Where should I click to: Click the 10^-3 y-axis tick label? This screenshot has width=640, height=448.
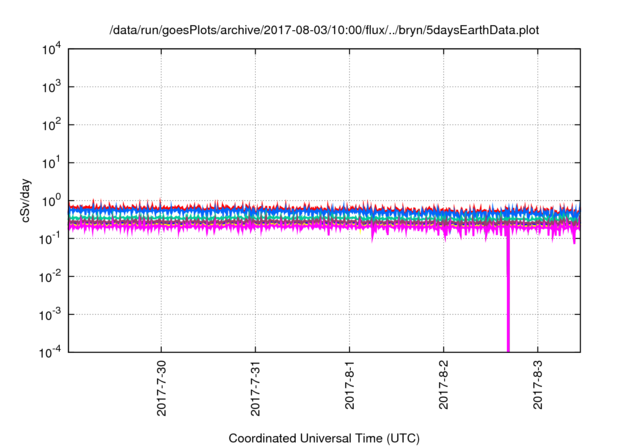click(x=51, y=315)
